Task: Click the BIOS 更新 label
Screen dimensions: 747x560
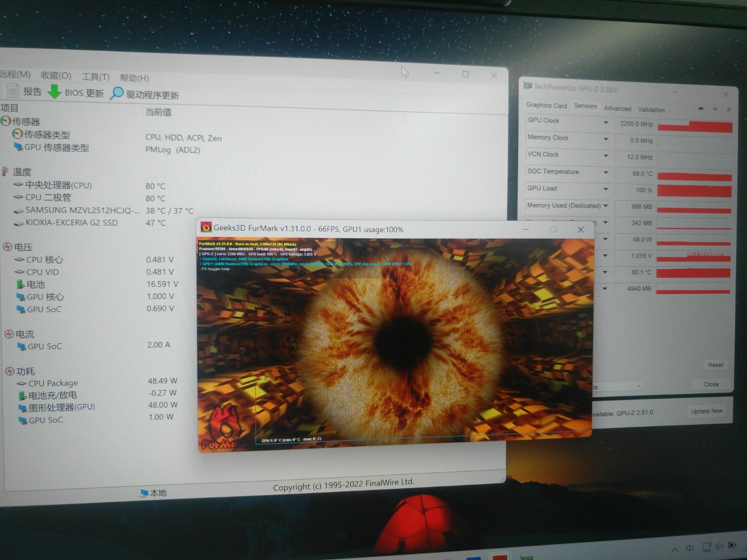Action: 84,93
